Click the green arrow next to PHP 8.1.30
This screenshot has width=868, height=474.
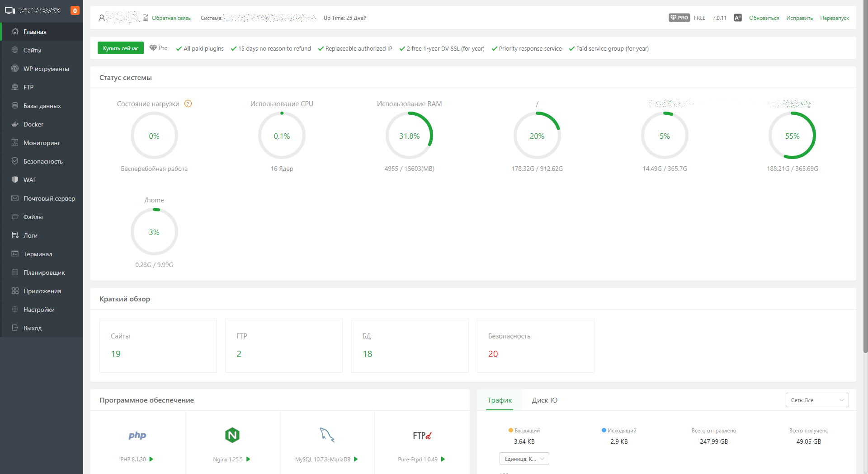151,459
